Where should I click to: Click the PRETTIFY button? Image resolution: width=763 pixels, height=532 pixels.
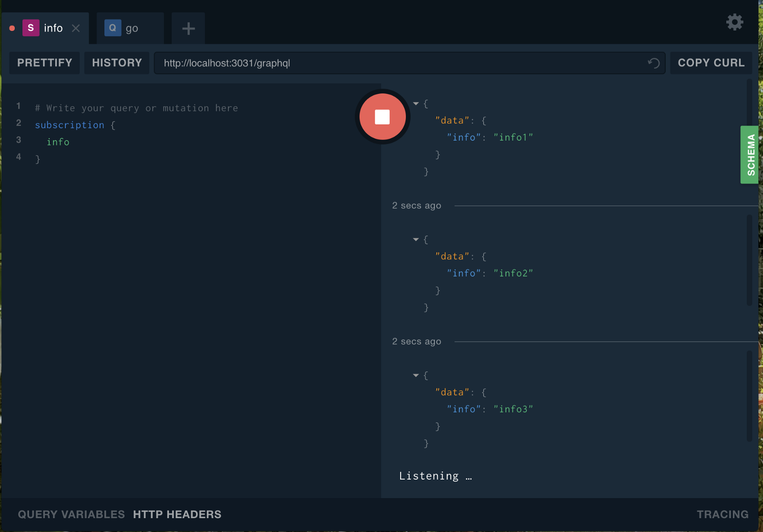click(x=45, y=63)
